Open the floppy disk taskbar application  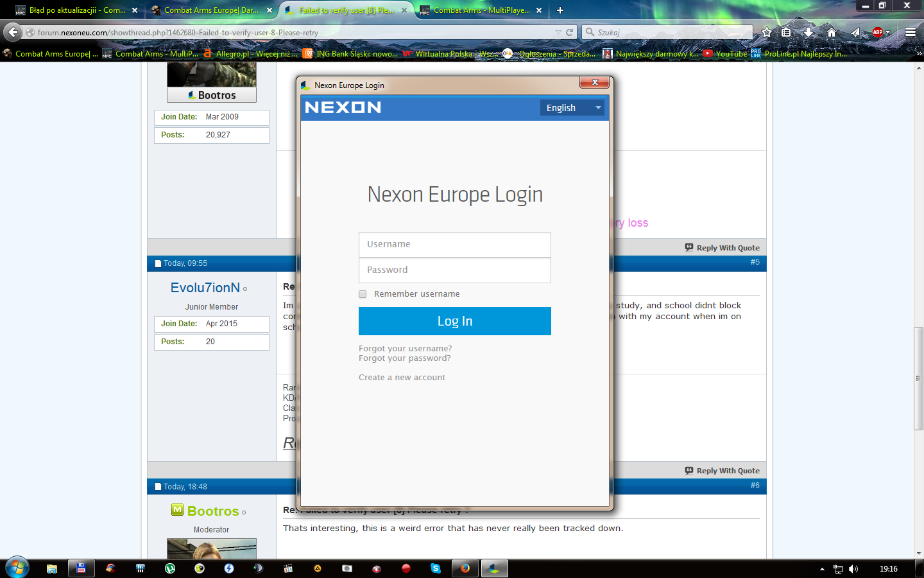coord(81,568)
